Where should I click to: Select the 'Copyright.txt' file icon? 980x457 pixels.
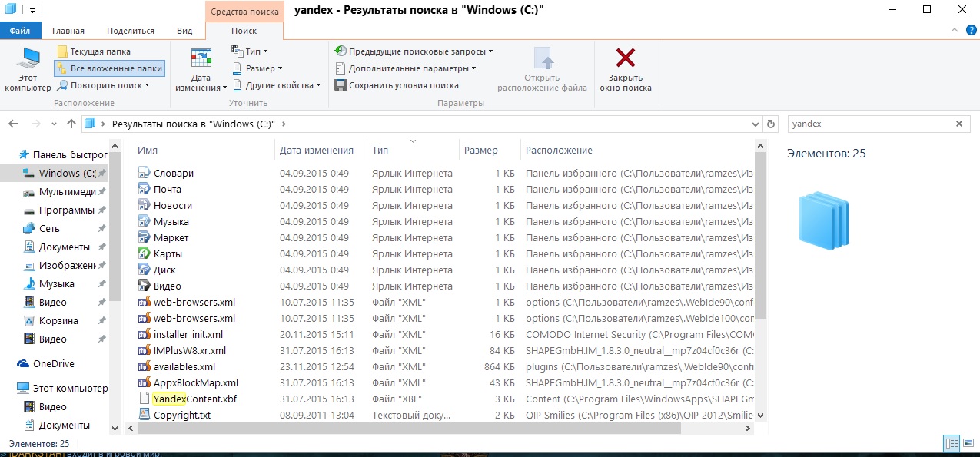145,415
